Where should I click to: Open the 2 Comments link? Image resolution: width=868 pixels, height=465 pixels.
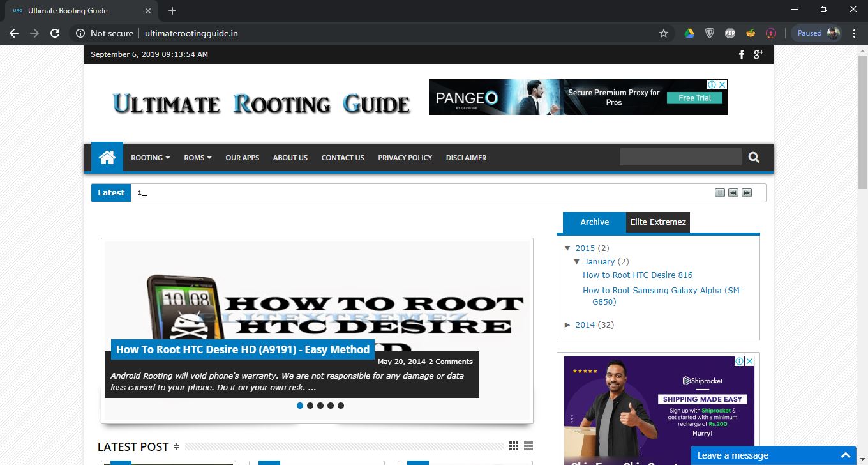point(451,362)
